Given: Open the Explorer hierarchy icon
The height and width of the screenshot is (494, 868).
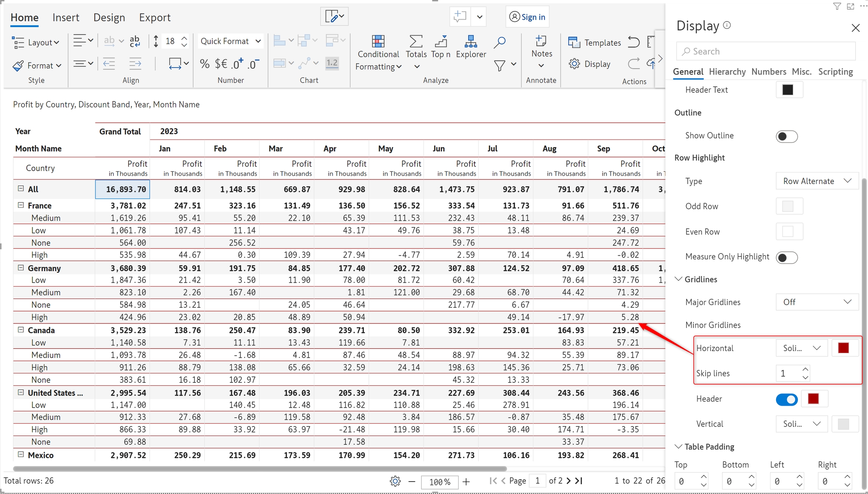Looking at the screenshot, I should pyautogui.click(x=471, y=41).
